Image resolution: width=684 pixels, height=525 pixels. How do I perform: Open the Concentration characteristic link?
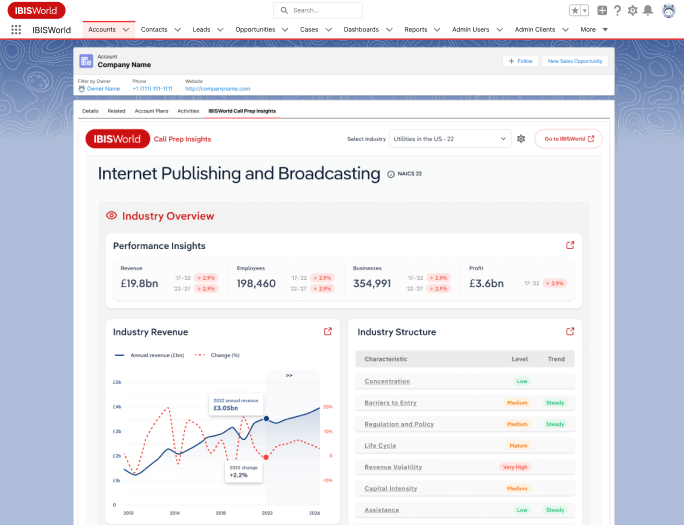(x=387, y=381)
